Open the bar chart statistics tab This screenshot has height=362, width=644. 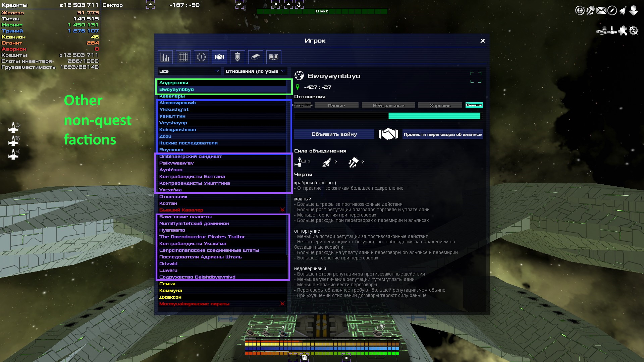point(165,57)
